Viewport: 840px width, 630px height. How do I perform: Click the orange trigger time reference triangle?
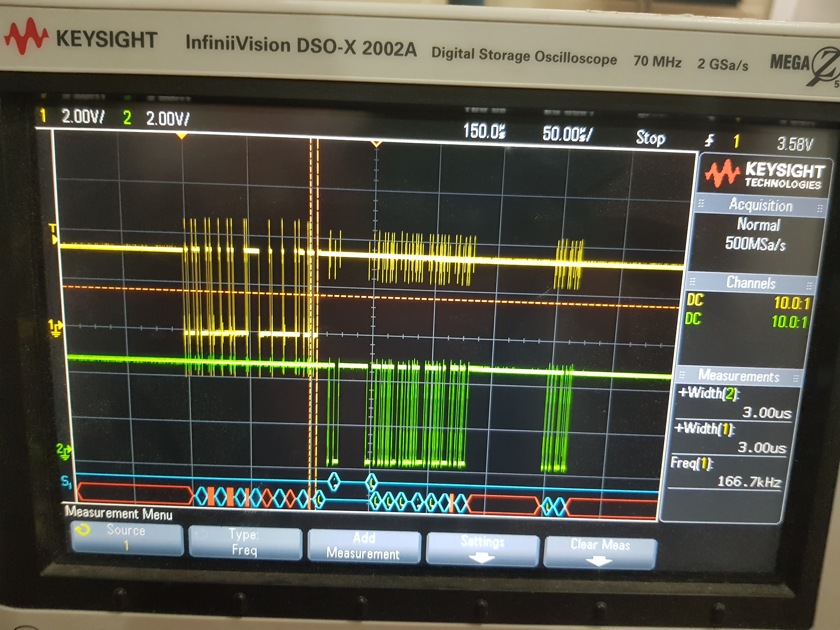(x=182, y=136)
